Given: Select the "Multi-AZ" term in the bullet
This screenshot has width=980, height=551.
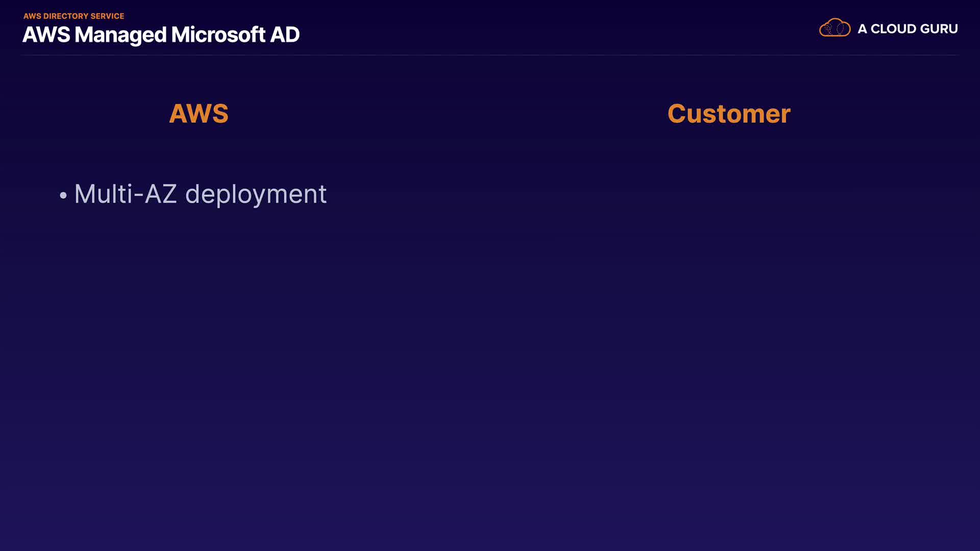Looking at the screenshot, I should tap(126, 194).
